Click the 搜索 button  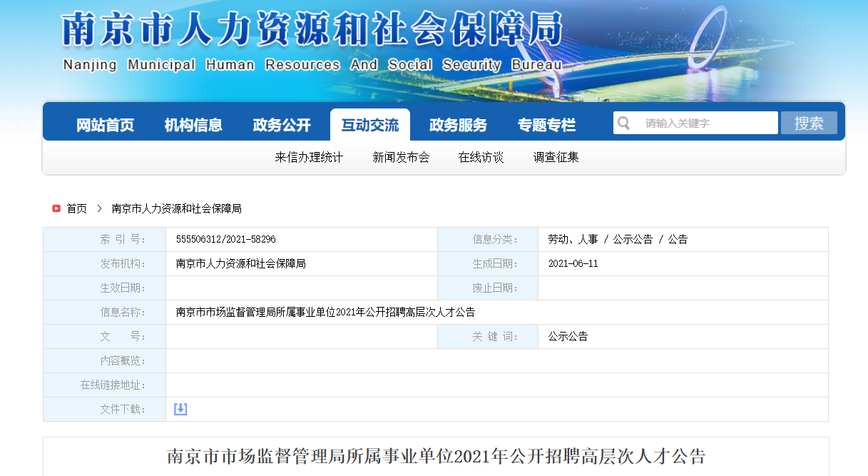[x=809, y=123]
